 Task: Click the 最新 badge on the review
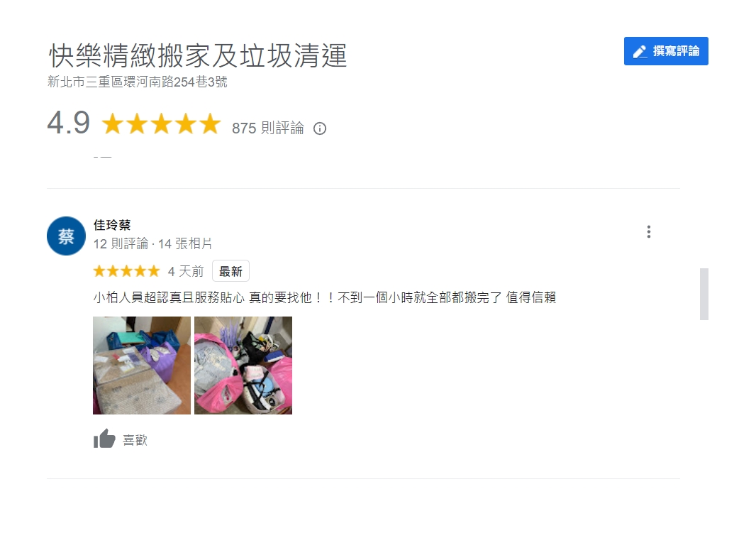(x=230, y=271)
